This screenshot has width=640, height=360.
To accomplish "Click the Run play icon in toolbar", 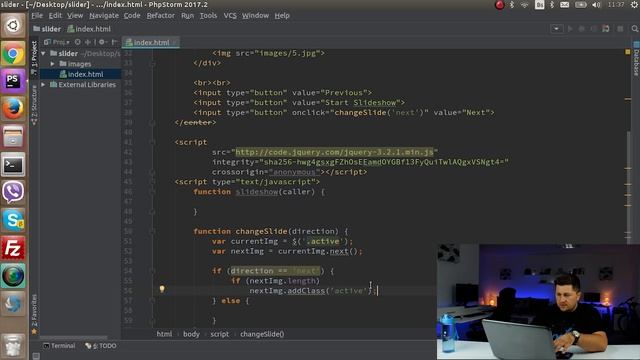I will click(570, 29).
